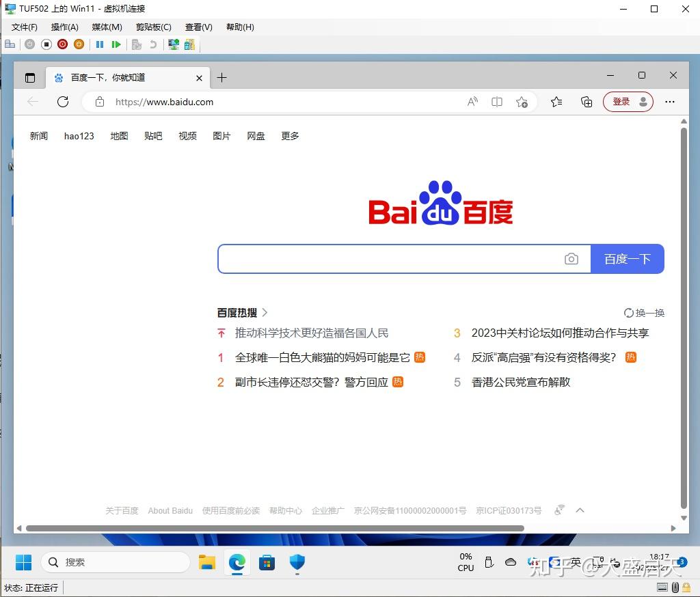Click the address bar showing https://www.baidu.com

point(286,102)
